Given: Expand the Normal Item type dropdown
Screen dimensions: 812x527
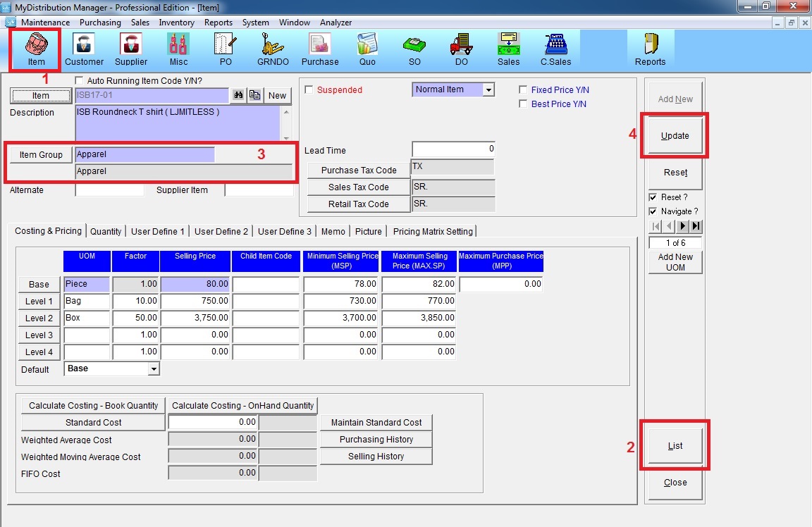Looking at the screenshot, I should click(488, 90).
